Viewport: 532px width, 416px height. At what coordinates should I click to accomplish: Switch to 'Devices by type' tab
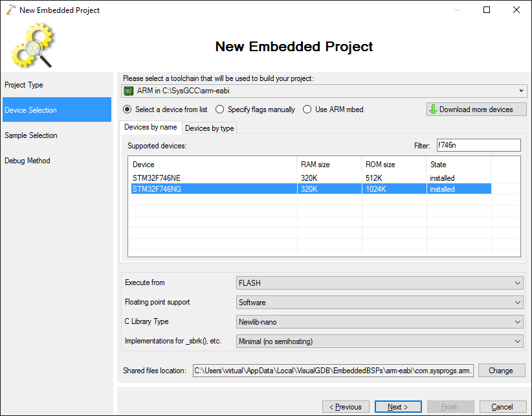[x=209, y=128]
